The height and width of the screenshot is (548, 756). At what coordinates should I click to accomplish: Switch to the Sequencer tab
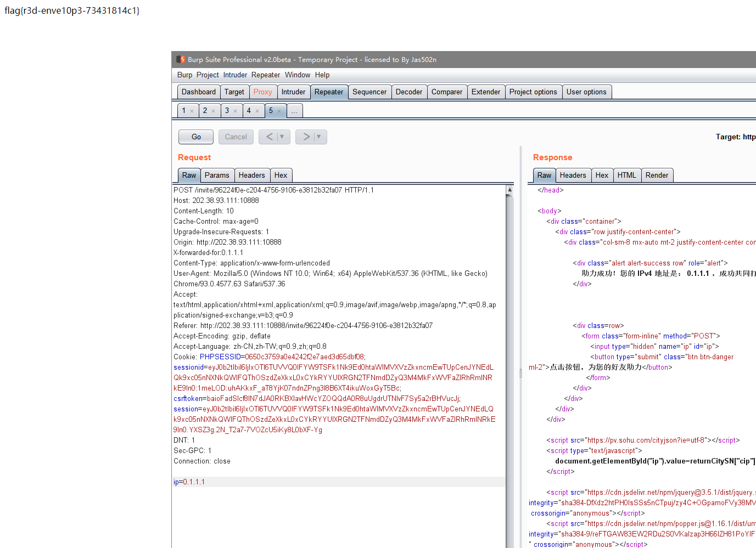[x=369, y=92]
